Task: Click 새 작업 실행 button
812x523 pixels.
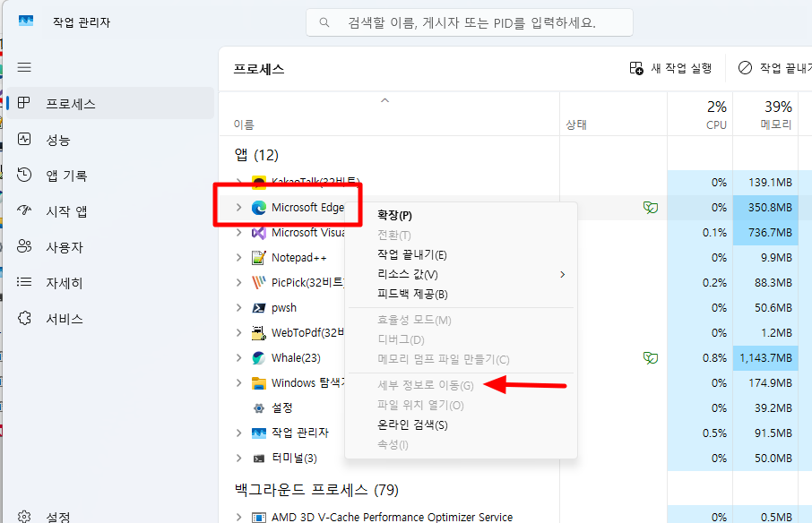Action: click(670, 68)
